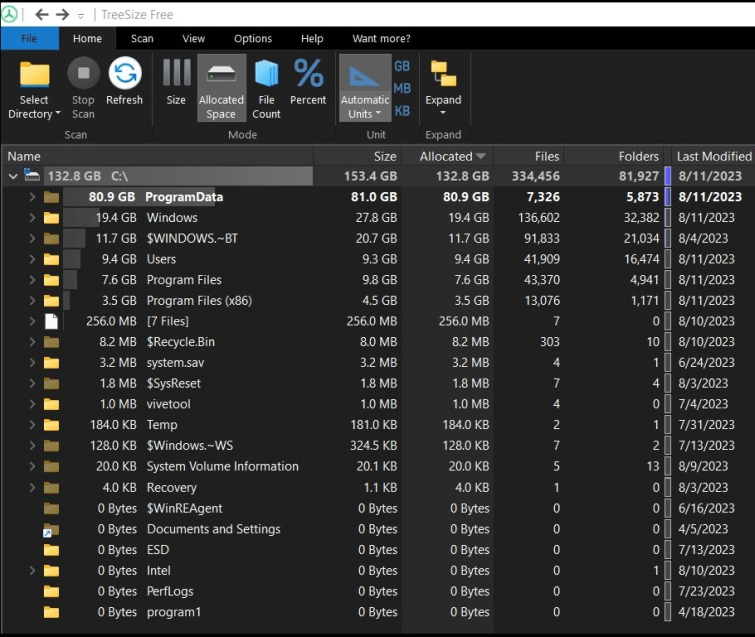Open the File menu

click(29, 39)
